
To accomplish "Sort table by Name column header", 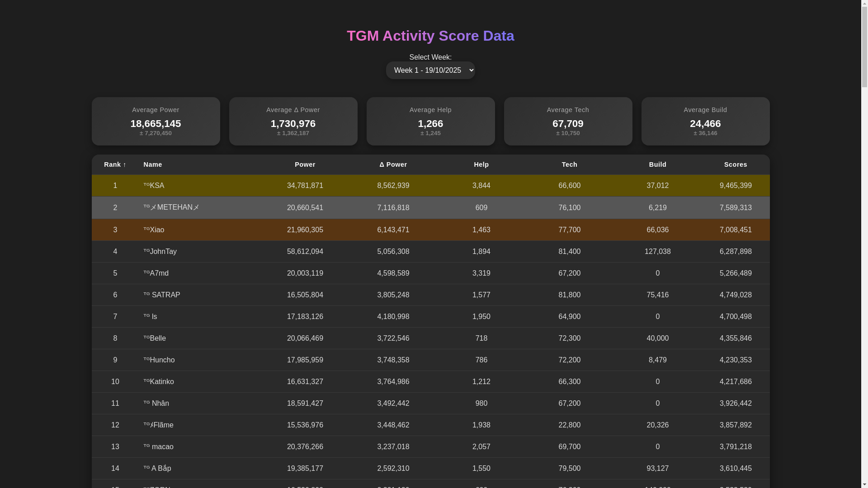I will click(153, 165).
